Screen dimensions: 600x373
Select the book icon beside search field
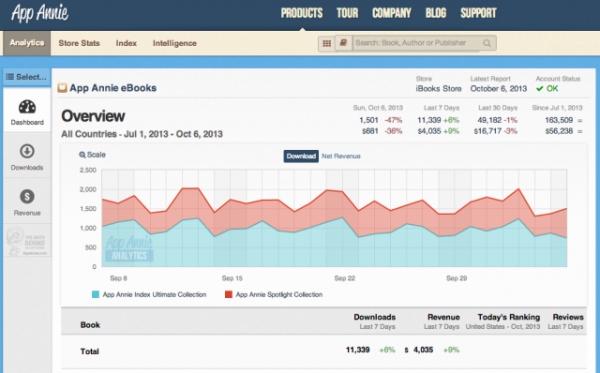(x=343, y=43)
